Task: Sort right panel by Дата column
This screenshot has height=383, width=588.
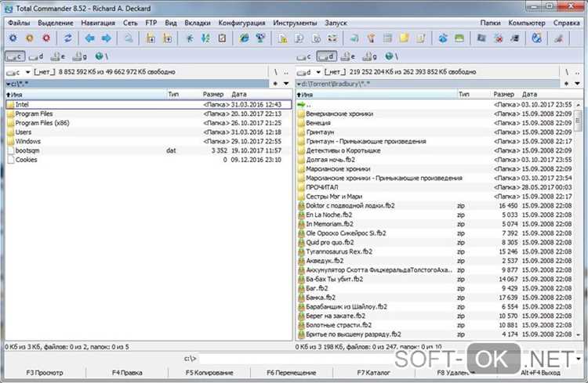Action: click(x=529, y=95)
